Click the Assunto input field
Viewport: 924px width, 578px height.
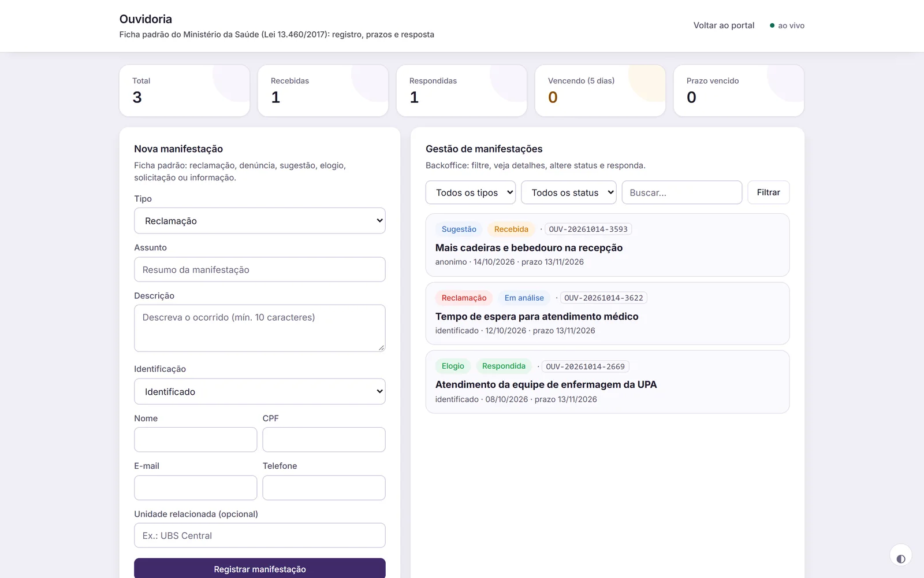tap(259, 269)
